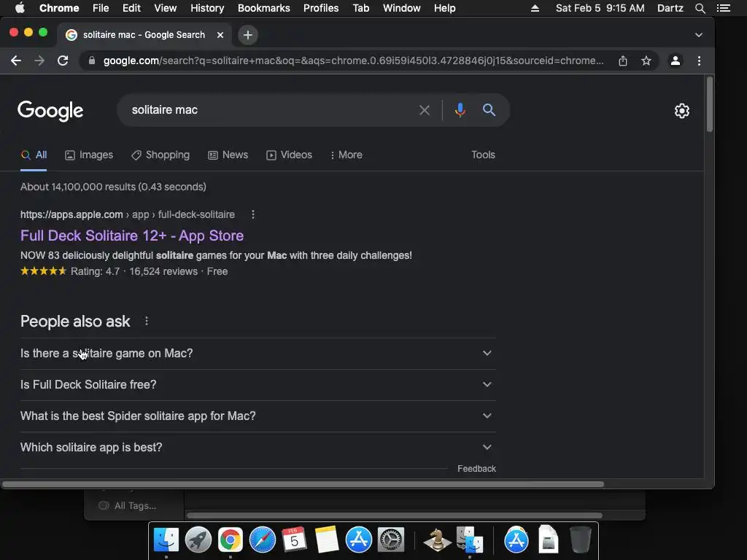The image size is (747, 560).
Task: Open the three-dot menu beside the apps.apple.com result
Action: [x=253, y=214]
